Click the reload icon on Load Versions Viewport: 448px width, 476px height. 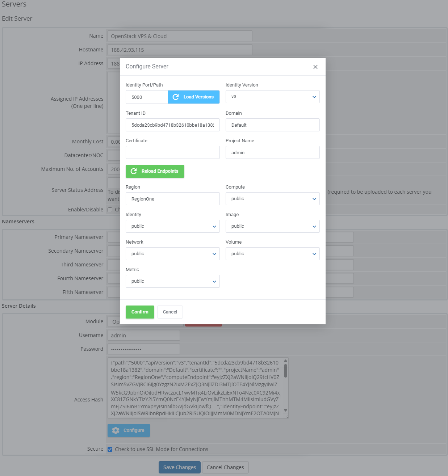176,97
